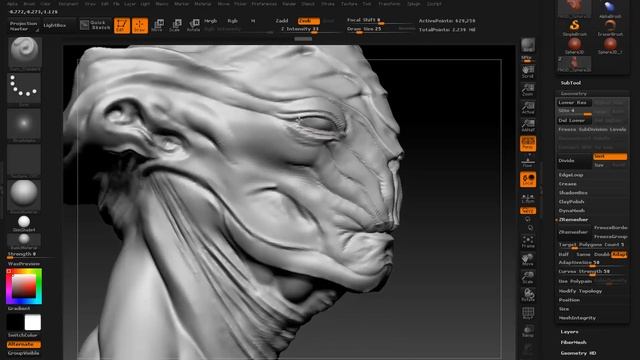
Task: Toggle the Local symmetry button
Action: [x=528, y=179]
